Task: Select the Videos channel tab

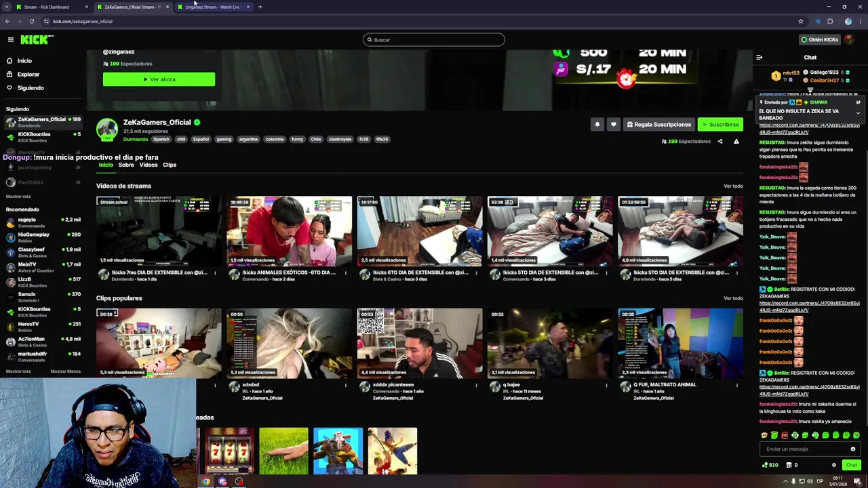Action: [149, 165]
